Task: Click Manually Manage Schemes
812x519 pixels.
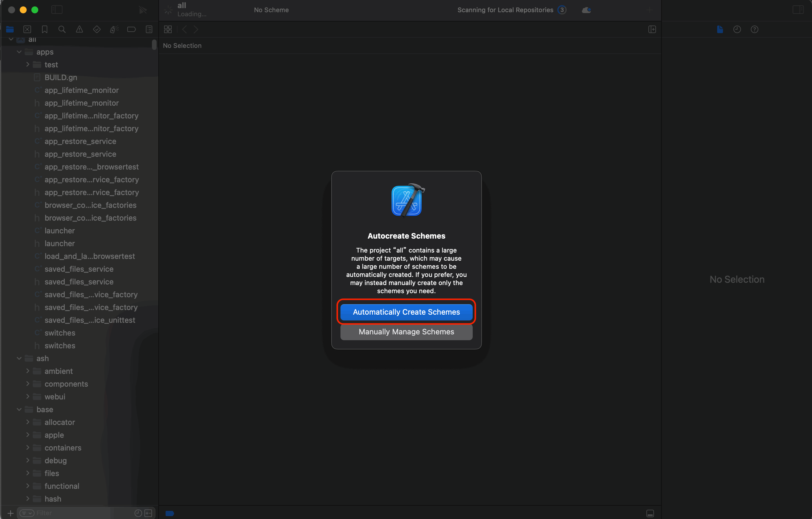Action: coord(406,332)
